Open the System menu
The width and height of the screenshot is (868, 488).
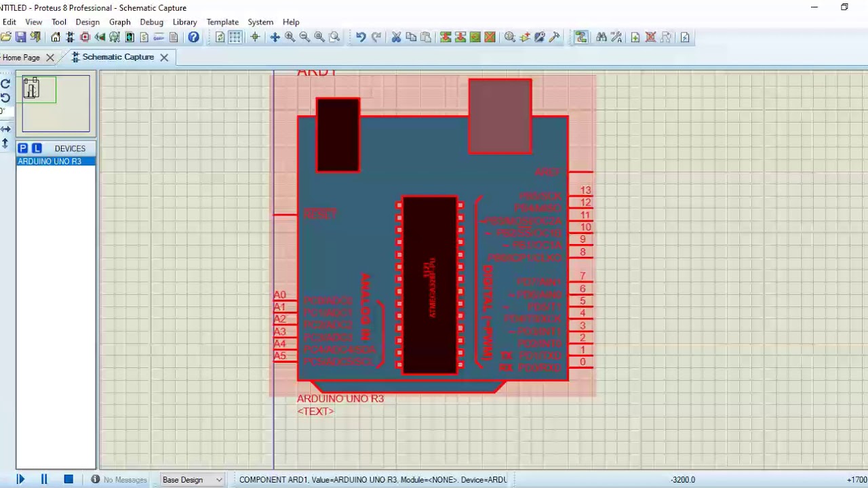tap(260, 22)
